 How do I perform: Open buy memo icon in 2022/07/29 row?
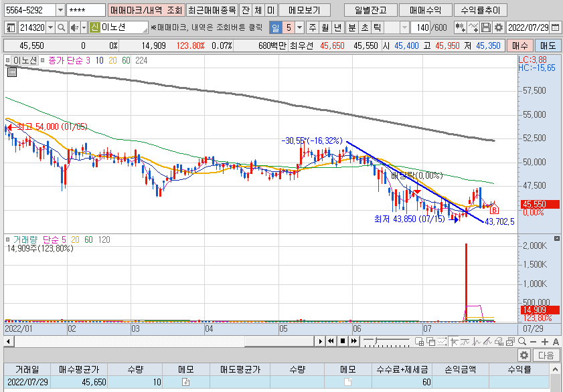[185, 383]
